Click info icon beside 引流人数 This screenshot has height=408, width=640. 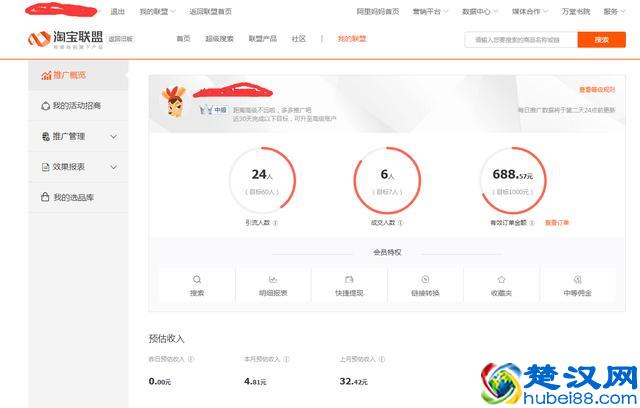tap(276, 223)
